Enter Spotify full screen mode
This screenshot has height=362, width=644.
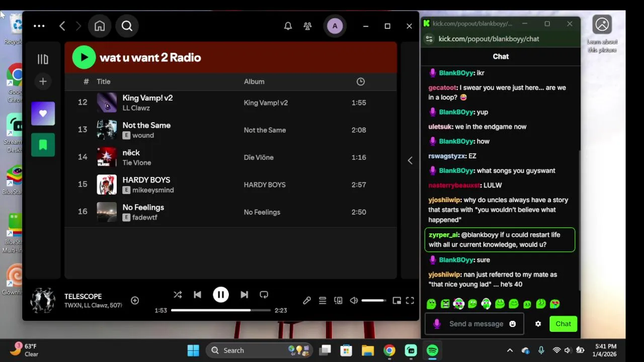[410, 301]
